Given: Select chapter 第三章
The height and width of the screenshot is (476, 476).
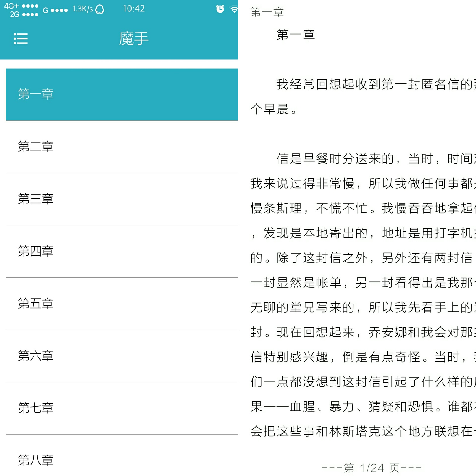Looking at the screenshot, I should click(36, 199).
